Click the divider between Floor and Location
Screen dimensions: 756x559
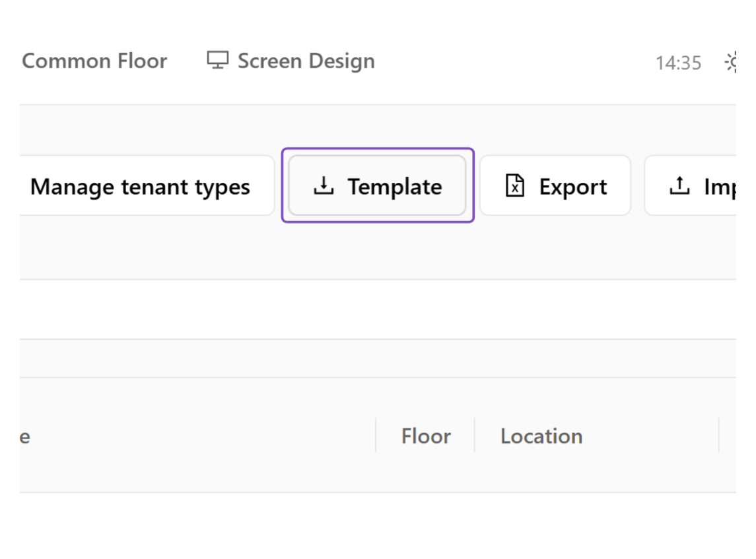475,435
